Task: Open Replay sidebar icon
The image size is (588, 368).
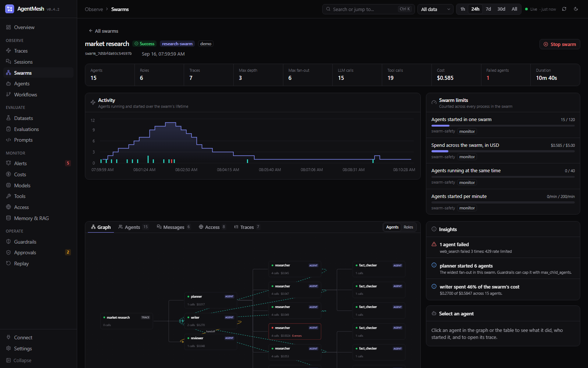Action: pyautogui.click(x=8, y=263)
